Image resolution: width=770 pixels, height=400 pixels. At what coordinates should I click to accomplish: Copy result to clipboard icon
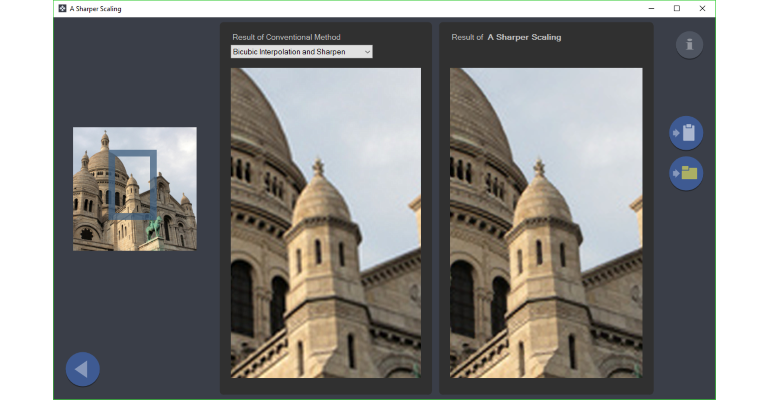coord(686,133)
